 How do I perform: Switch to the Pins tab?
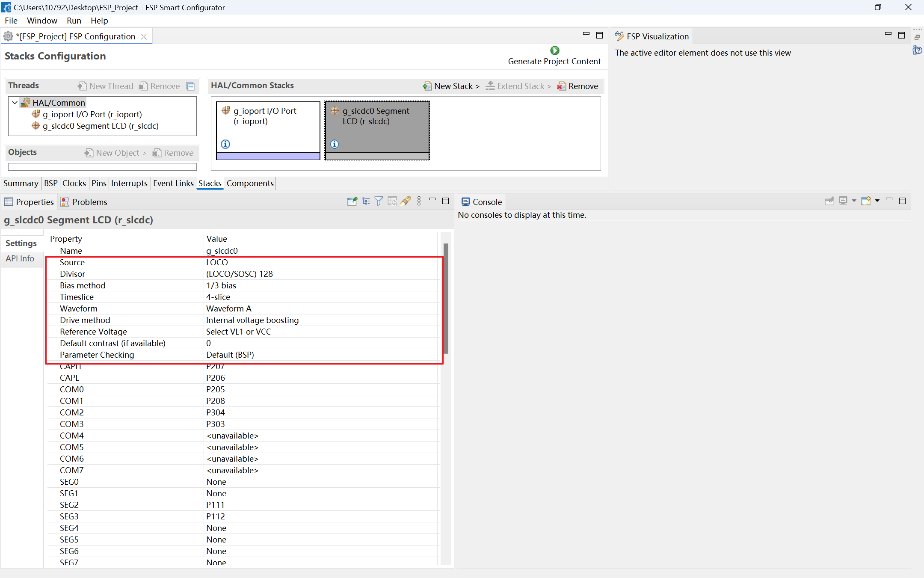click(99, 183)
